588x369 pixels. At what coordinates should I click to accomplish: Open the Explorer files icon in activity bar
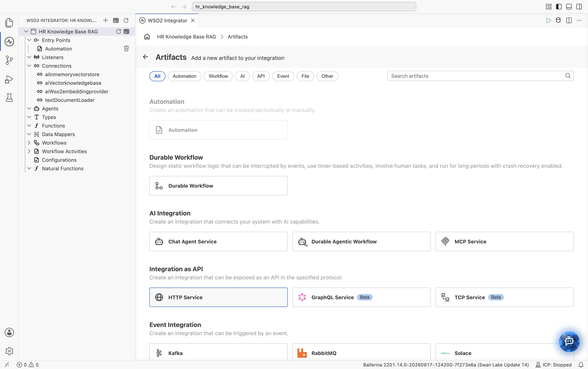[9, 23]
